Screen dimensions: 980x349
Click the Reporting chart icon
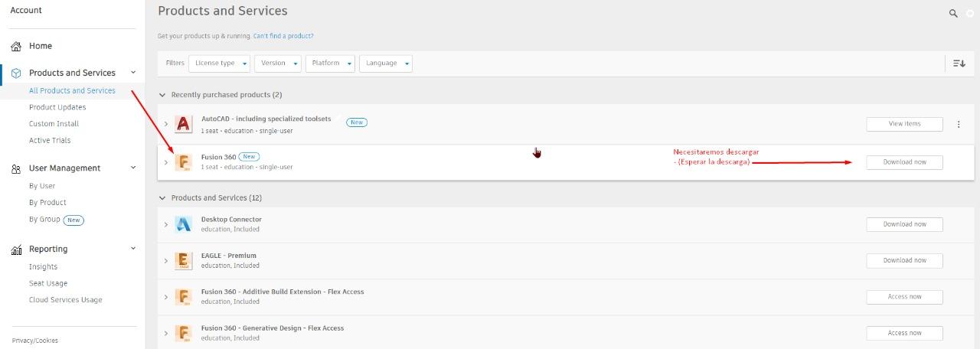[x=16, y=250]
